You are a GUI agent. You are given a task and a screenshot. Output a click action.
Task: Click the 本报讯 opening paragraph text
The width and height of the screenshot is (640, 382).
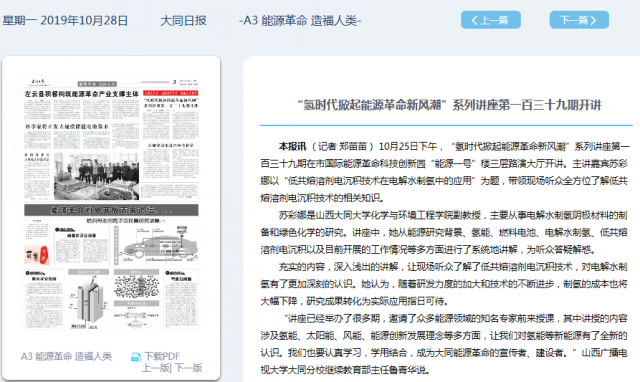pyautogui.click(x=445, y=172)
